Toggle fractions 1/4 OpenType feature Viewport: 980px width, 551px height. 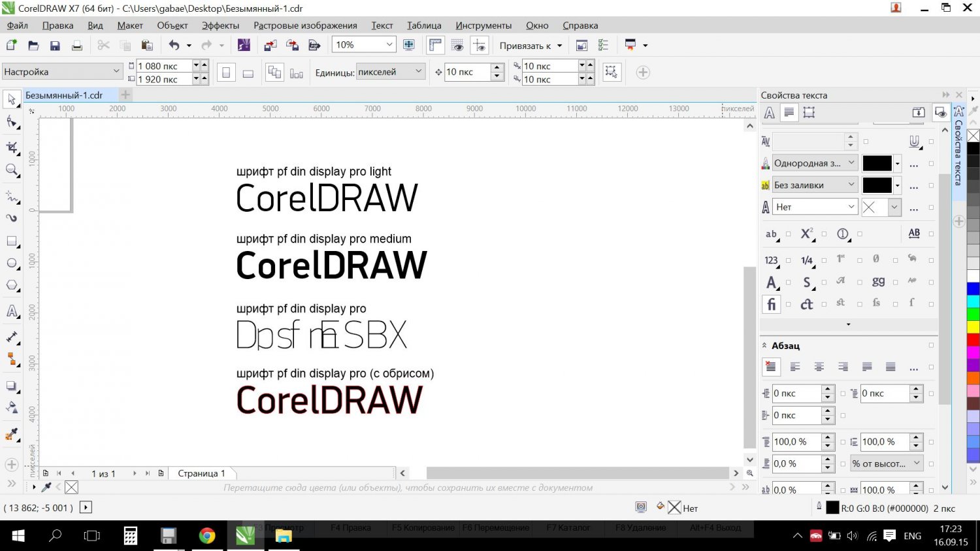tap(807, 260)
